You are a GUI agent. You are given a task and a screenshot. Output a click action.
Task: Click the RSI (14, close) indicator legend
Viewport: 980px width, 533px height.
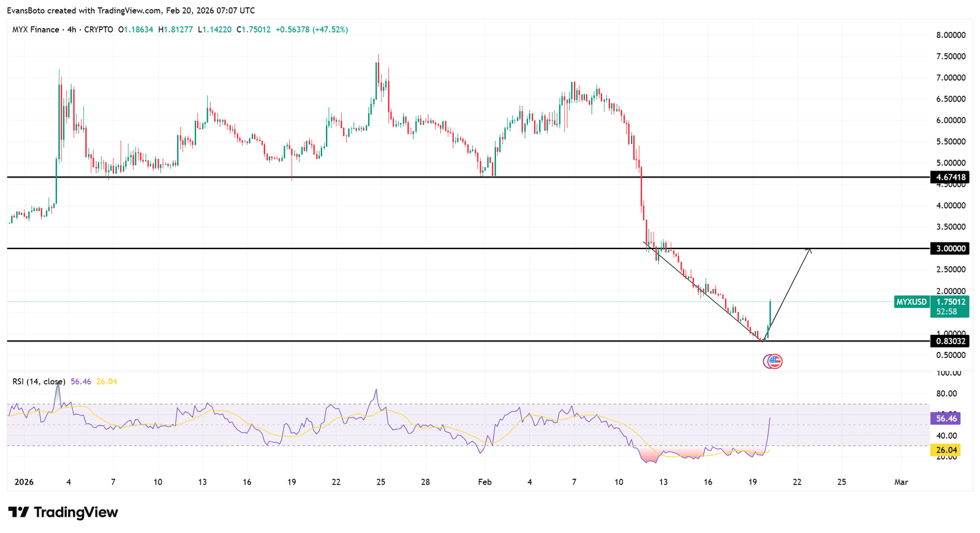pos(39,381)
